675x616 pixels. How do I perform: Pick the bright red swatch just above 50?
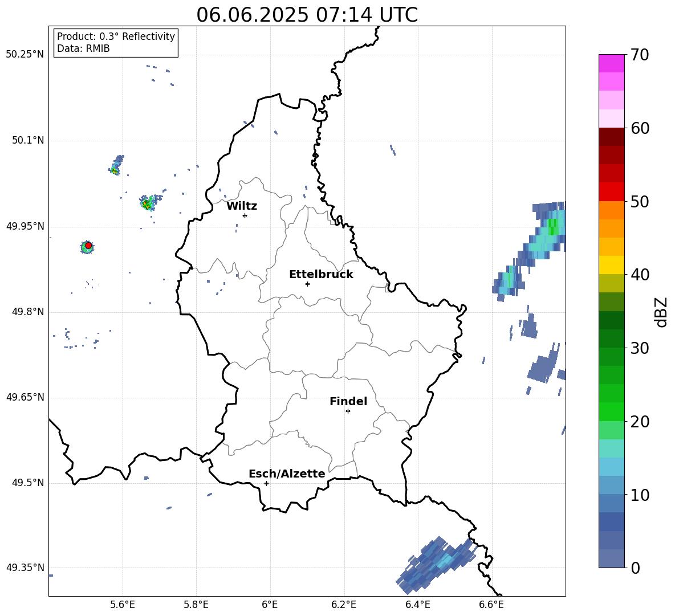point(611,192)
